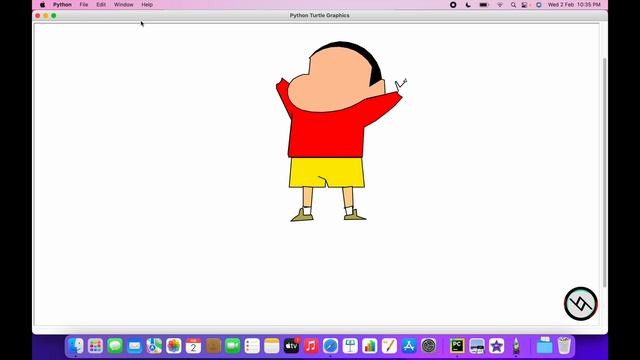The height and width of the screenshot is (360, 640).
Task: Launch FaceTime from the dock
Action: pyautogui.click(x=233, y=346)
